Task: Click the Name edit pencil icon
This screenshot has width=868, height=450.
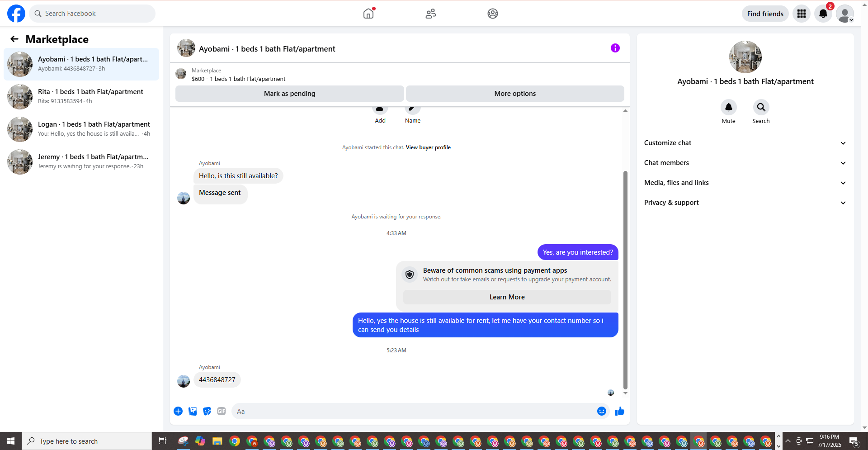Action: 413,110
